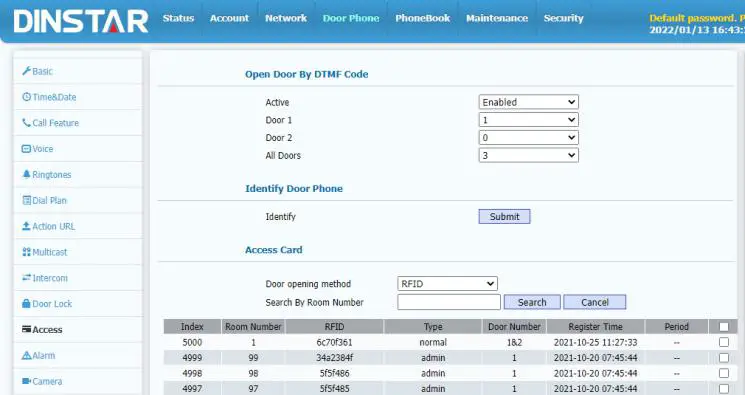
Task: Click the clock icon beside Time&Date
Action: (27, 97)
